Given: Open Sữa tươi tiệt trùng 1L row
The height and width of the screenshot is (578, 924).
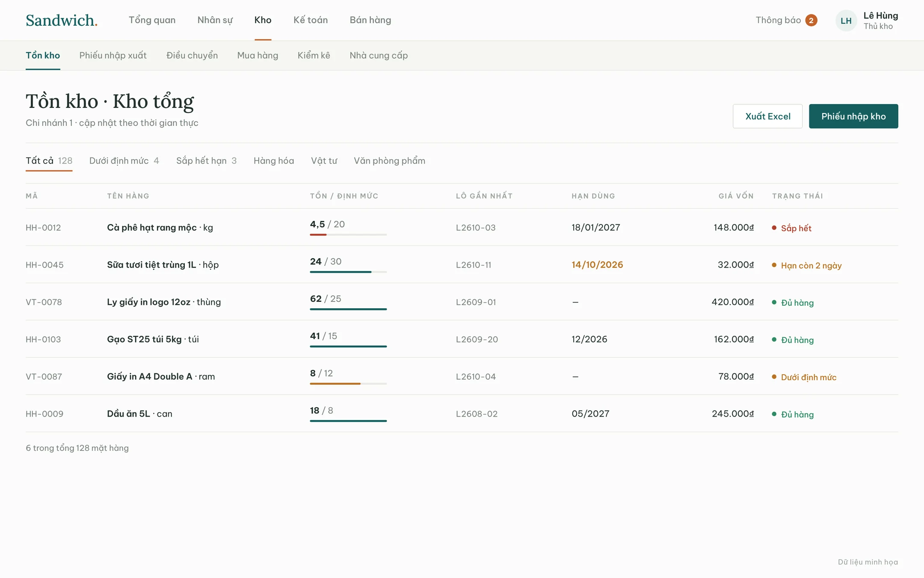Looking at the screenshot, I should 462,265.
